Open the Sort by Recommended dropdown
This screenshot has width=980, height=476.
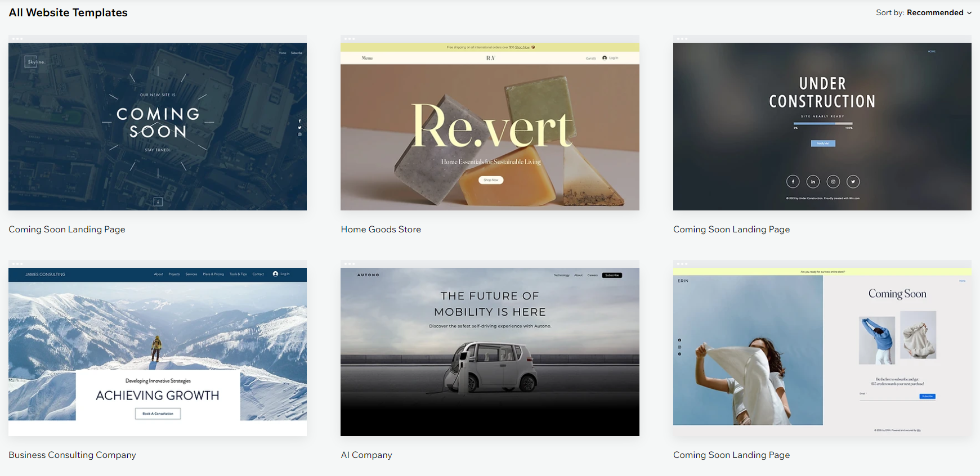[924, 12]
